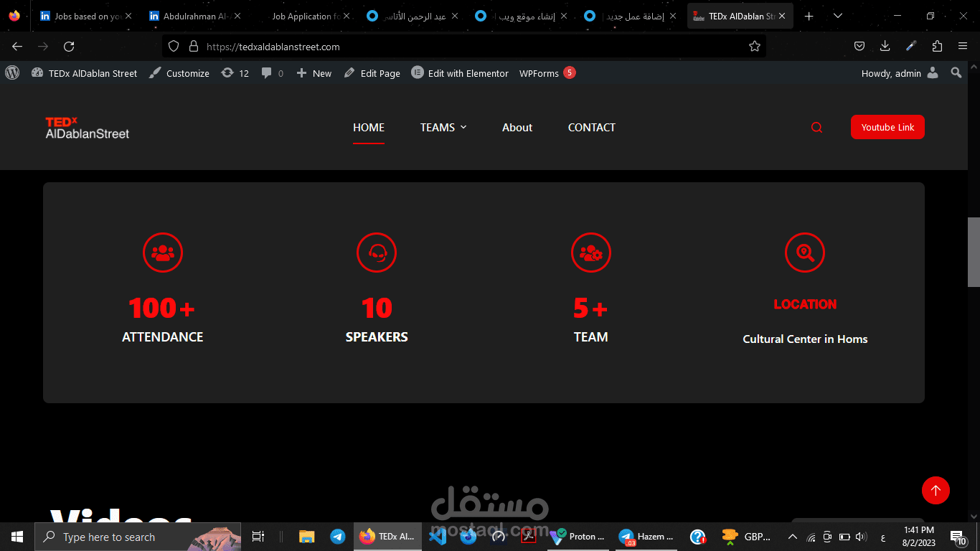Close the TEDx AlDablan Street tab

tap(782, 16)
